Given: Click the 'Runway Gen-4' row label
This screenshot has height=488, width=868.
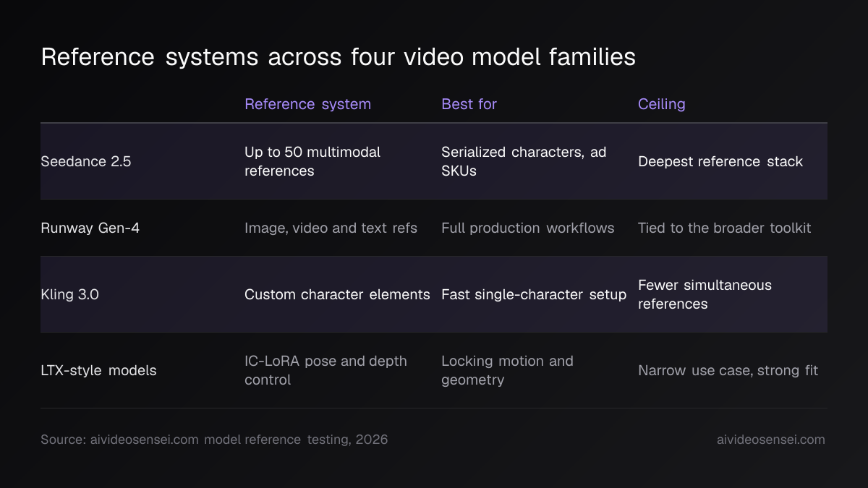Looking at the screenshot, I should click(x=90, y=228).
